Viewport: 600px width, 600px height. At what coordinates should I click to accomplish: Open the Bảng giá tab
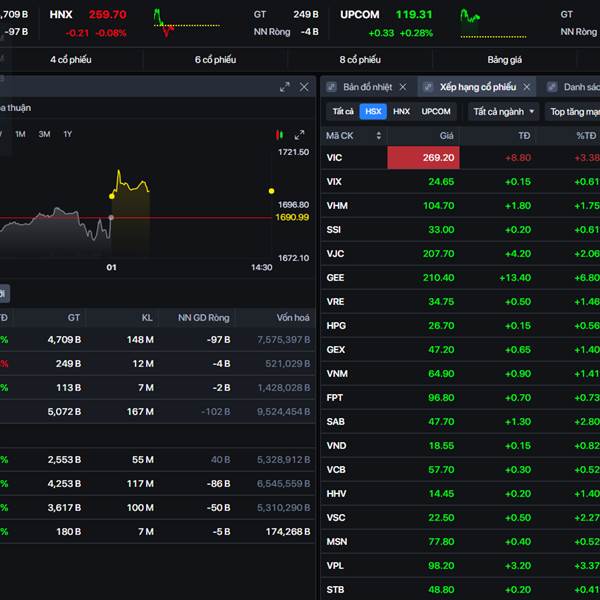point(505,60)
